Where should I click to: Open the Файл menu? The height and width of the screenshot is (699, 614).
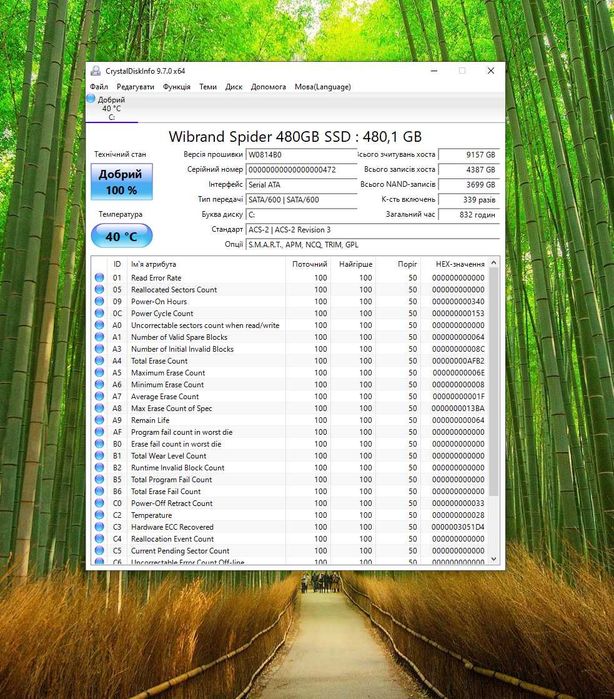click(99, 86)
